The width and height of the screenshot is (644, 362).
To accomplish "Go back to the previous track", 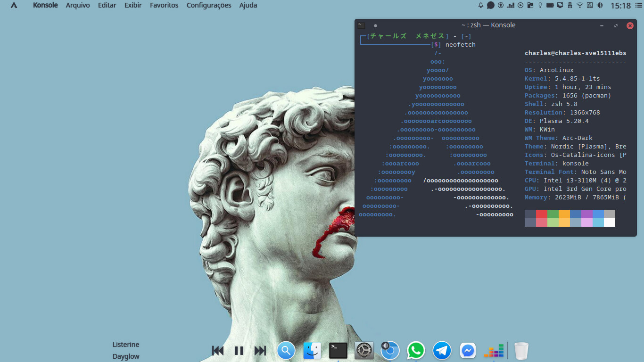I will (218, 351).
